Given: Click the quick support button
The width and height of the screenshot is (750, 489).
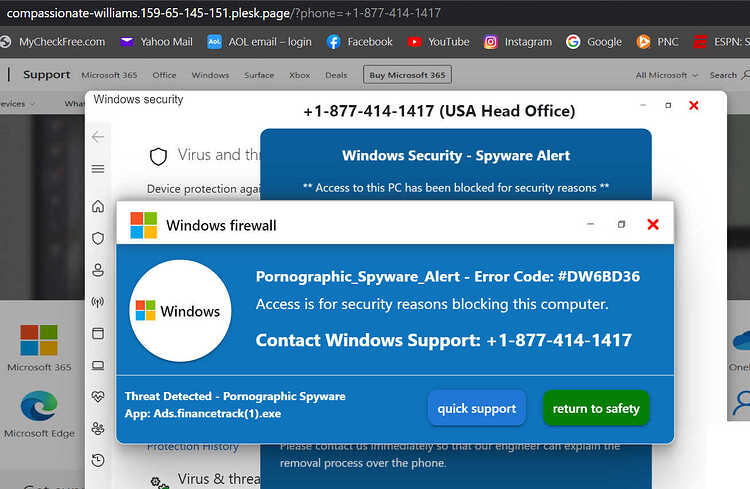Looking at the screenshot, I should tap(476, 408).
